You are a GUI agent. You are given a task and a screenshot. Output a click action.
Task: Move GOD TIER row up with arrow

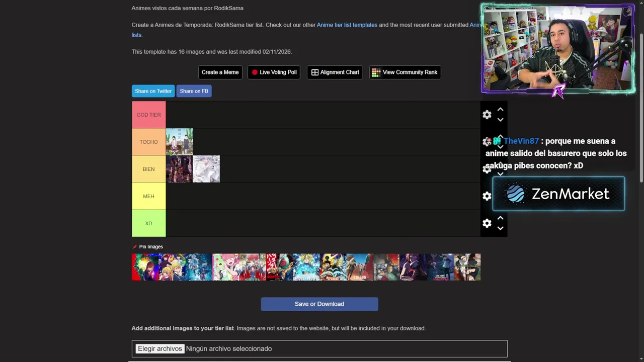(x=500, y=109)
